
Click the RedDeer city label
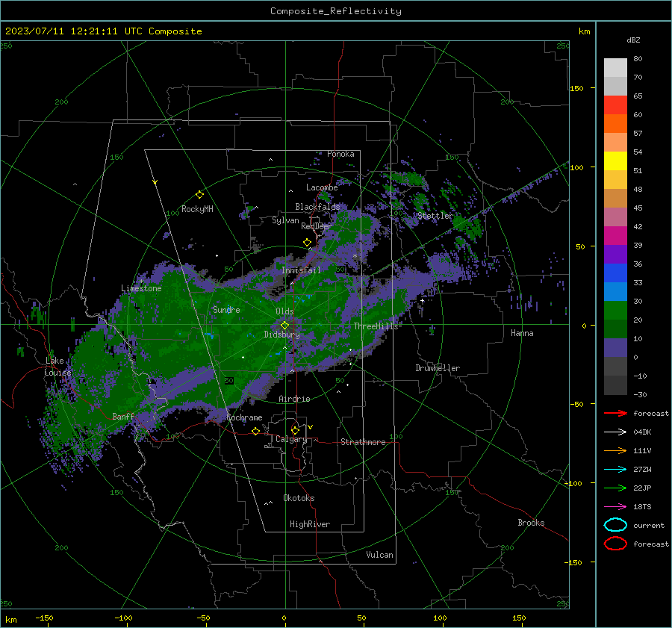[x=317, y=226]
